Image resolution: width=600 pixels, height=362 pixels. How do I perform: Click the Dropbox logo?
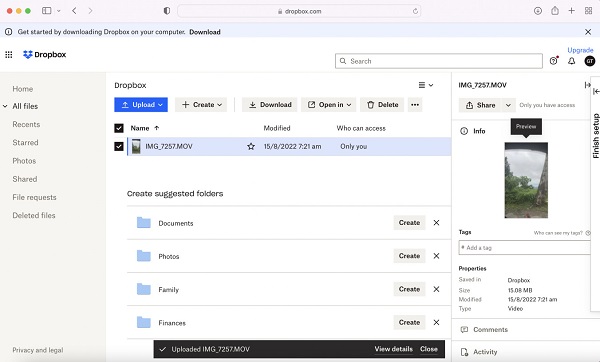44,55
